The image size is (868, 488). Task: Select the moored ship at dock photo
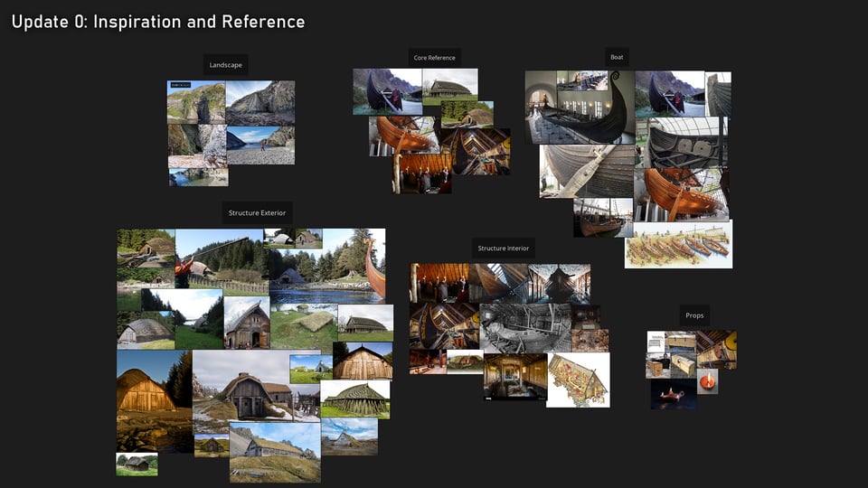tap(603, 218)
